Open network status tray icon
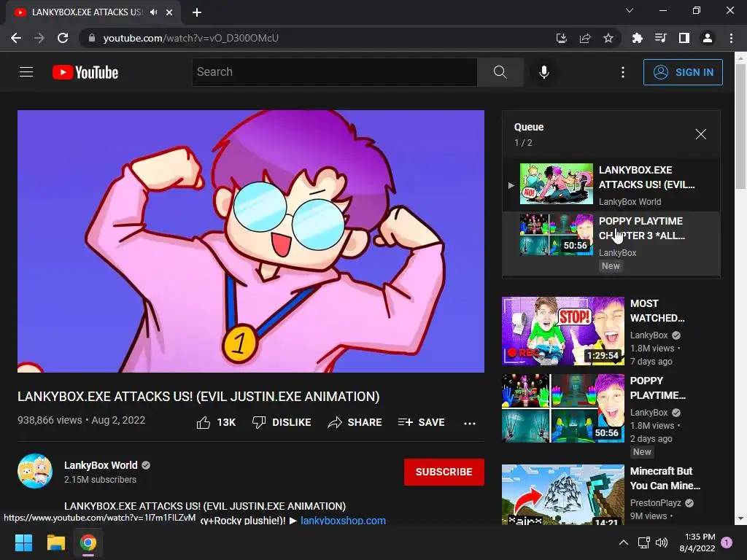 643,542
